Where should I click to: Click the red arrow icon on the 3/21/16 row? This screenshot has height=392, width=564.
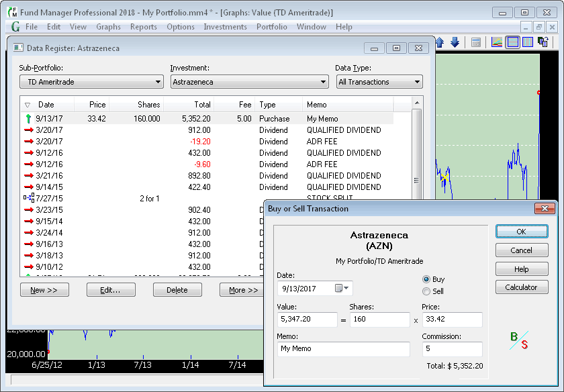click(x=29, y=175)
